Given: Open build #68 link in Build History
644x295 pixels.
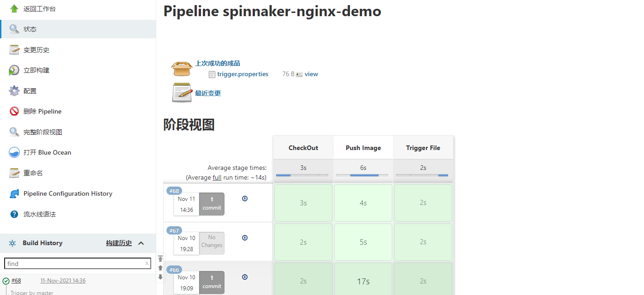Looking at the screenshot, I should tap(16, 281).
